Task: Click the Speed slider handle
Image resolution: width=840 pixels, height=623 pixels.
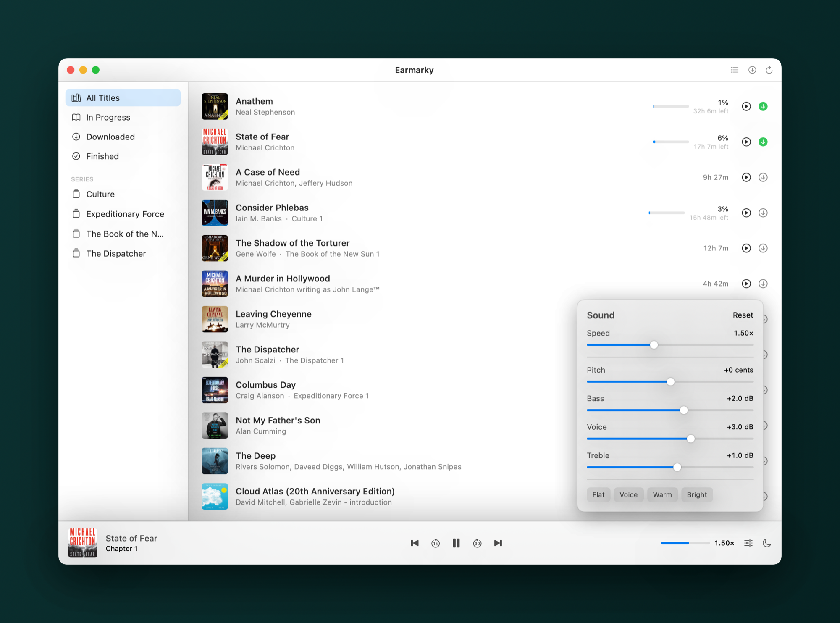Action: pyautogui.click(x=654, y=345)
